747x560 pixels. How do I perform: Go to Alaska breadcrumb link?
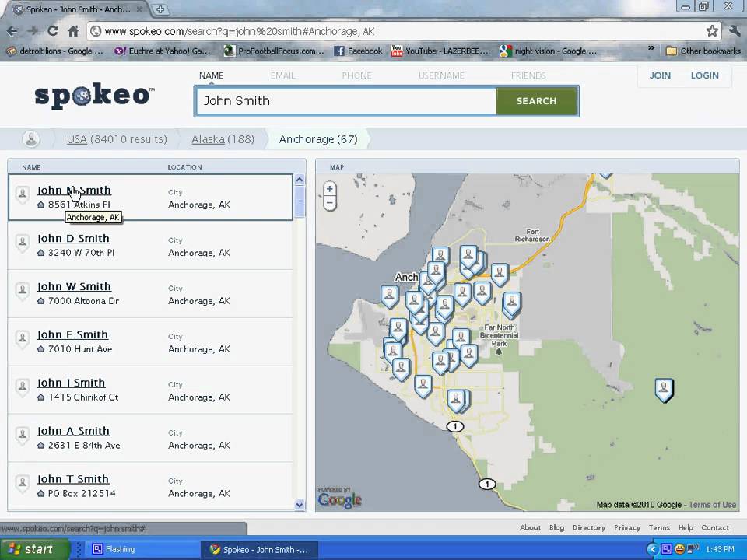[x=208, y=139]
